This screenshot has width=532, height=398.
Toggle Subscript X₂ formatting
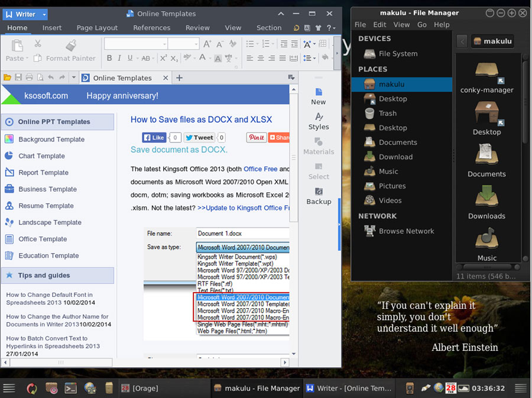174,59
